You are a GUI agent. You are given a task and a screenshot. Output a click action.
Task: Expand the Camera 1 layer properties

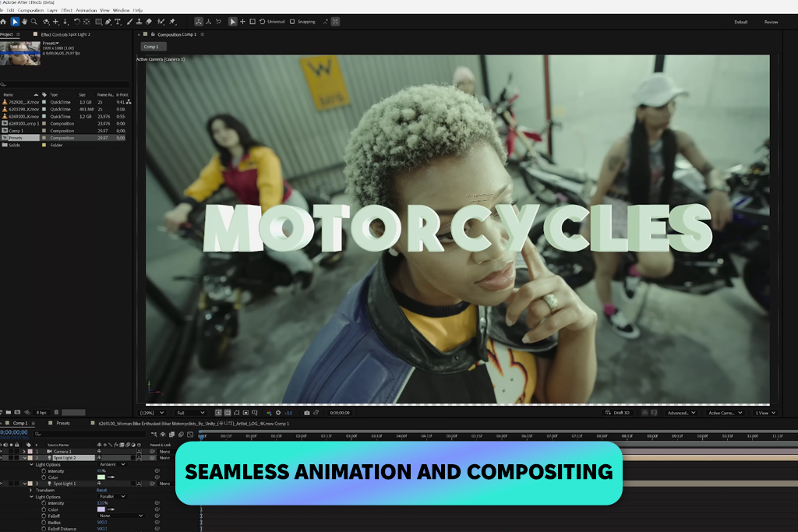click(x=24, y=452)
